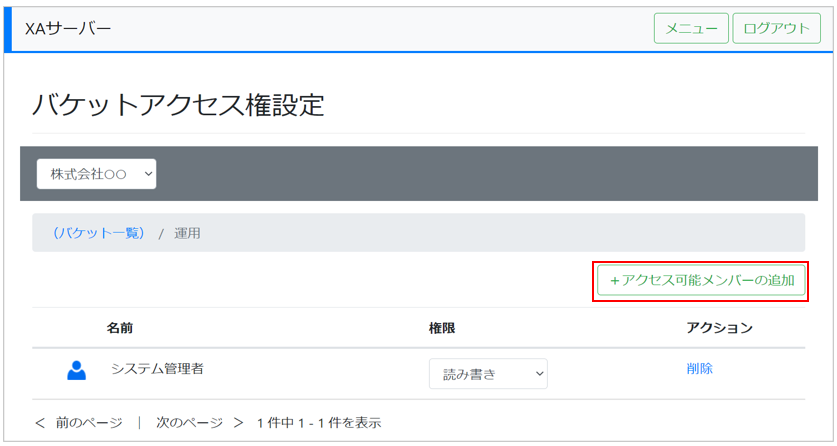Click the right arrow after 次のページ

point(238,423)
